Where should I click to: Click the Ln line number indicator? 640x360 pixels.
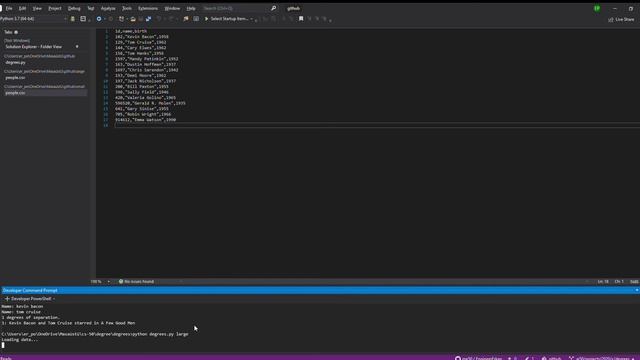[x=603, y=281]
